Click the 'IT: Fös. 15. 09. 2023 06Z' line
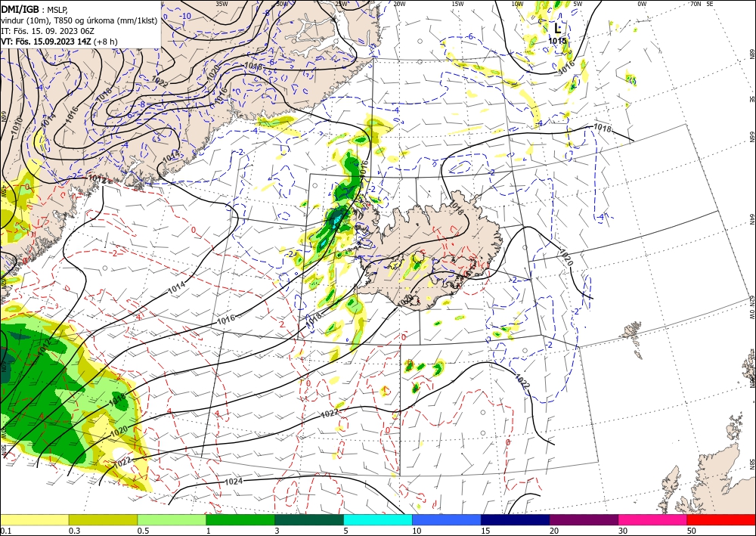 (x=47, y=31)
